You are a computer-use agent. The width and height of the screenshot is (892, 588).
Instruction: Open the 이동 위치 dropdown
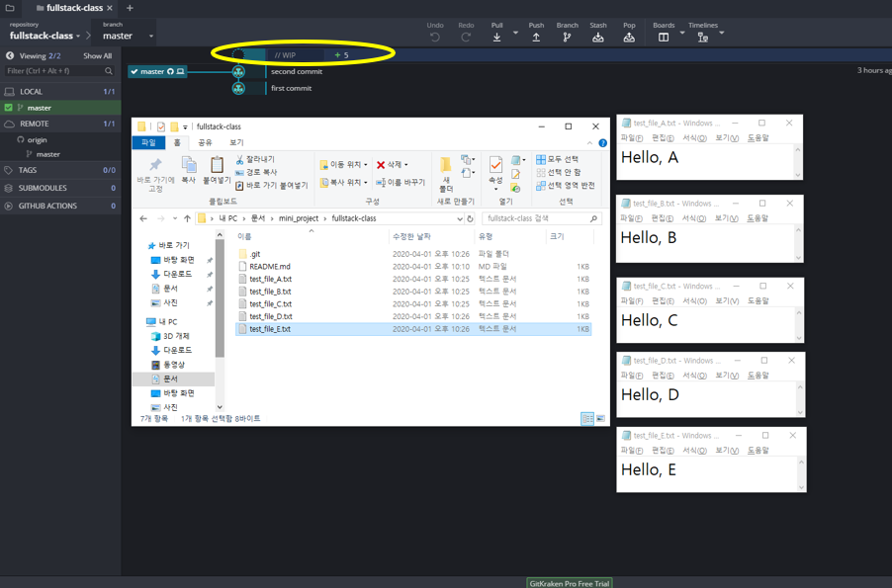[343, 164]
